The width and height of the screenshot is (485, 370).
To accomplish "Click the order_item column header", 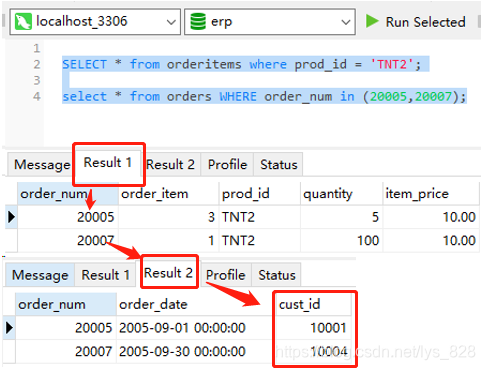I will [x=168, y=194].
